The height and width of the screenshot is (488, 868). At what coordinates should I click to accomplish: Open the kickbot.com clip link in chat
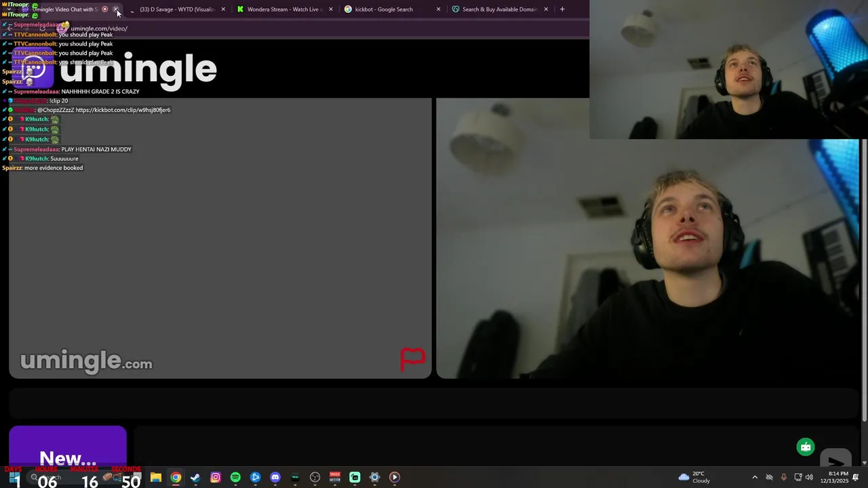[x=123, y=110]
